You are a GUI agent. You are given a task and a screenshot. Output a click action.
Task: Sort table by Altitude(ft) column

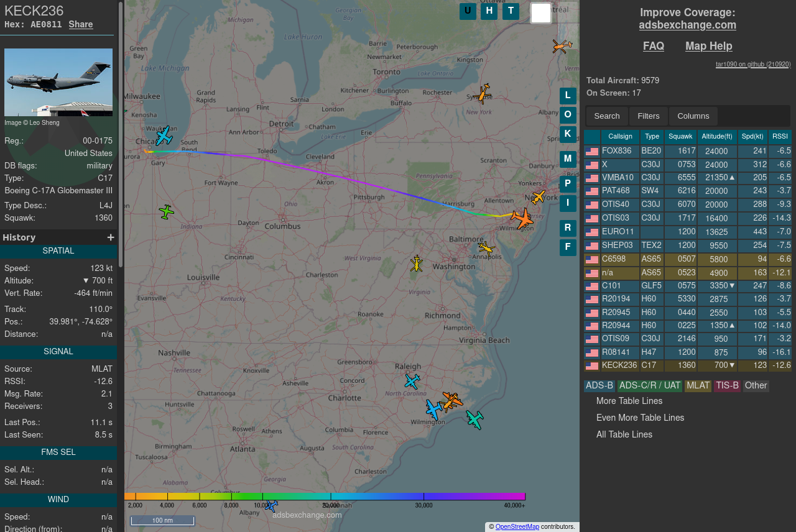717,137
